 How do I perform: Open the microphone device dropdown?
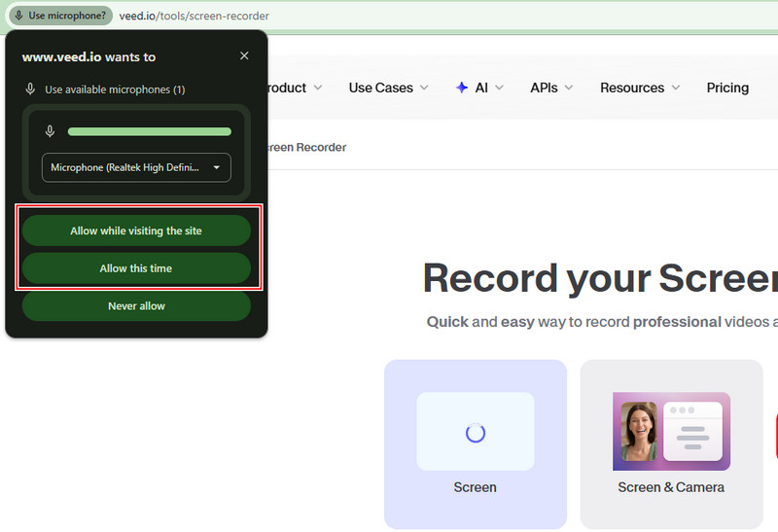pyautogui.click(x=136, y=167)
